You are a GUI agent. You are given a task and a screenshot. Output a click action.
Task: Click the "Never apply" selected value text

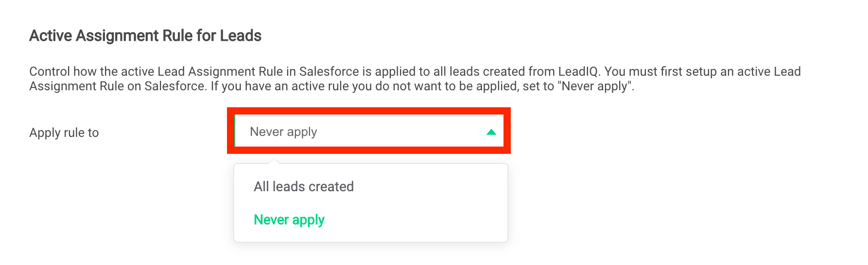pyautogui.click(x=283, y=132)
